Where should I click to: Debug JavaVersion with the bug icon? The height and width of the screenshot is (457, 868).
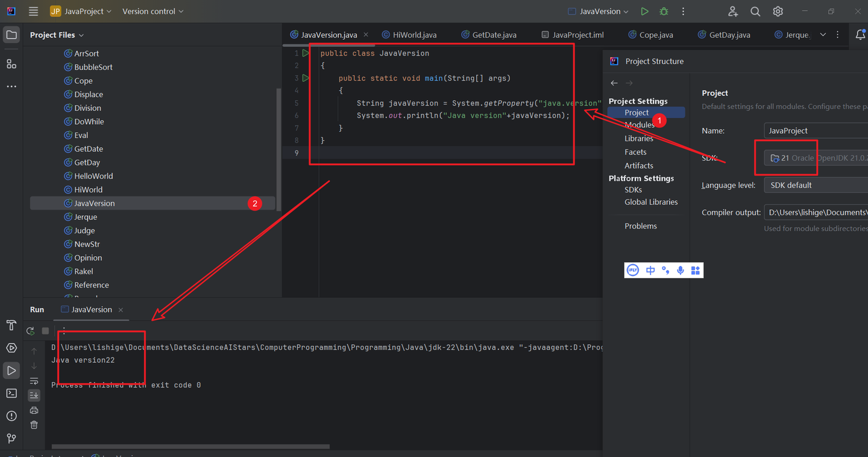[664, 11]
